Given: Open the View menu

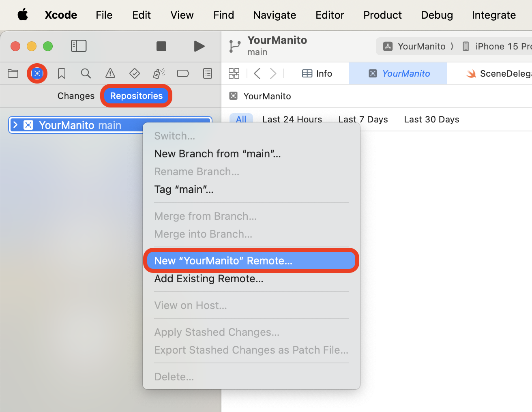Looking at the screenshot, I should 182,15.
